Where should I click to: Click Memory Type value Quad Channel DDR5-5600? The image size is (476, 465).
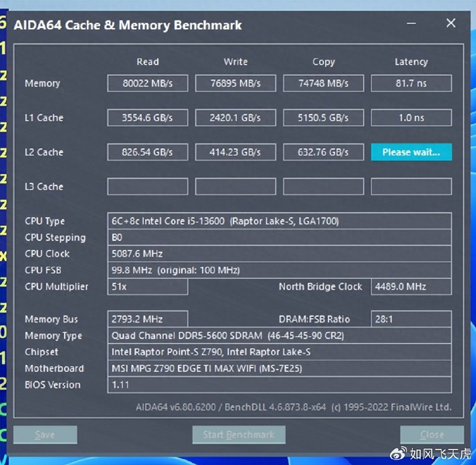(x=279, y=335)
